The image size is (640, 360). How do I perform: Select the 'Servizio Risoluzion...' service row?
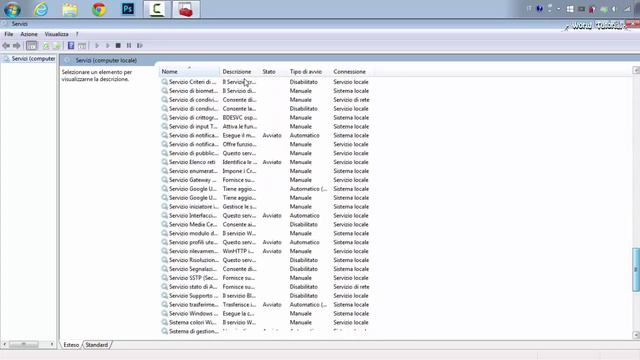(x=265, y=260)
